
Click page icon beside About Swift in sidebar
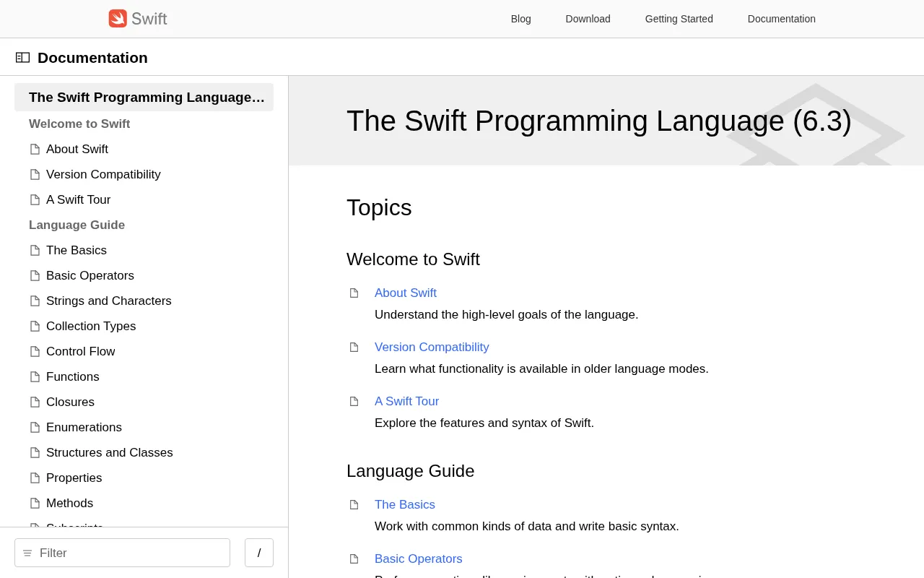click(35, 150)
